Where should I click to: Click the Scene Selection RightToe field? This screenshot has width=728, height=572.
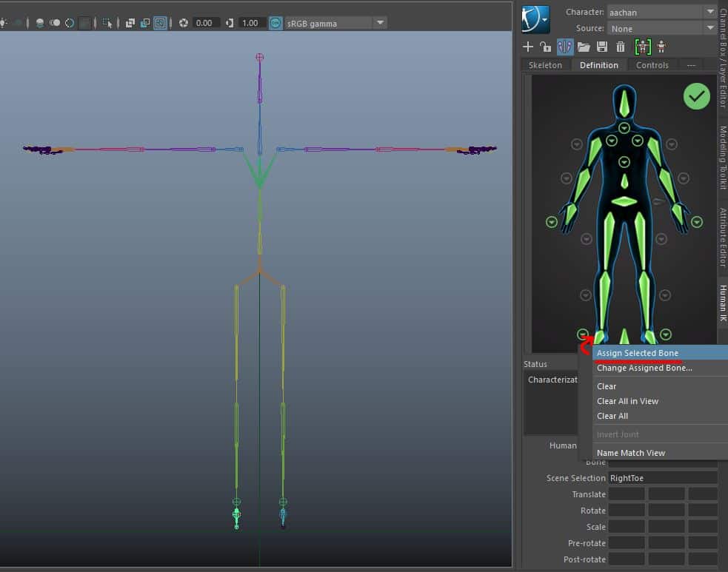pyautogui.click(x=662, y=478)
